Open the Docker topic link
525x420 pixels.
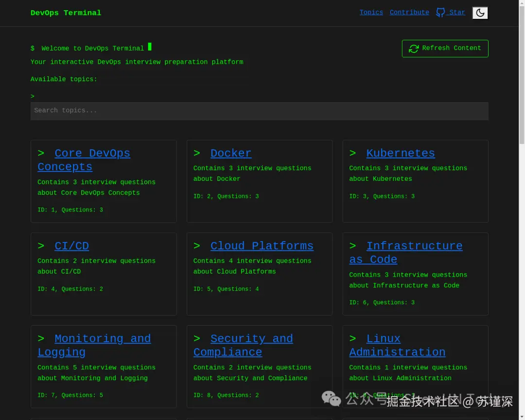[x=231, y=153]
